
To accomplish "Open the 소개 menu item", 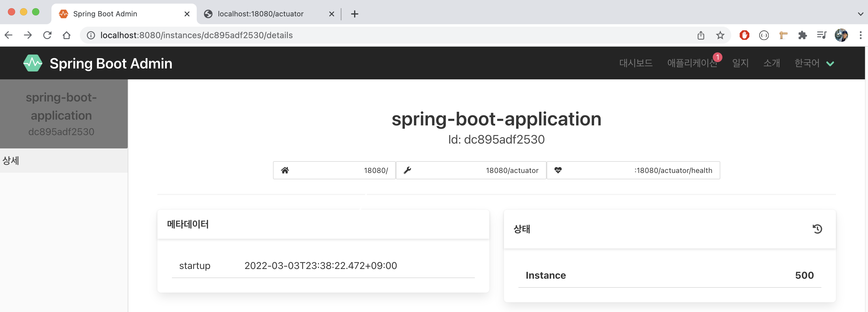I will [x=772, y=63].
